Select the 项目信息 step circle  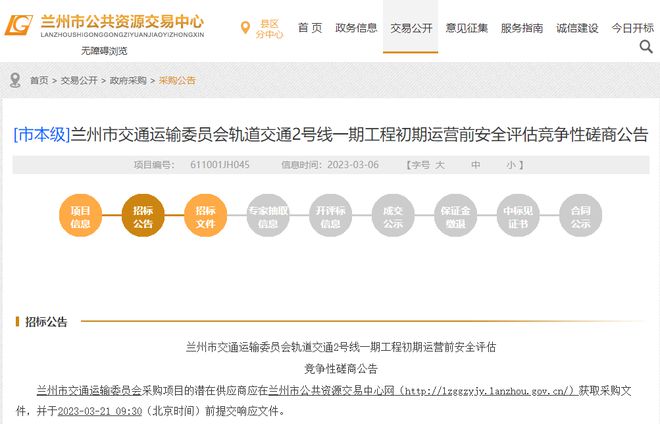tap(80, 217)
